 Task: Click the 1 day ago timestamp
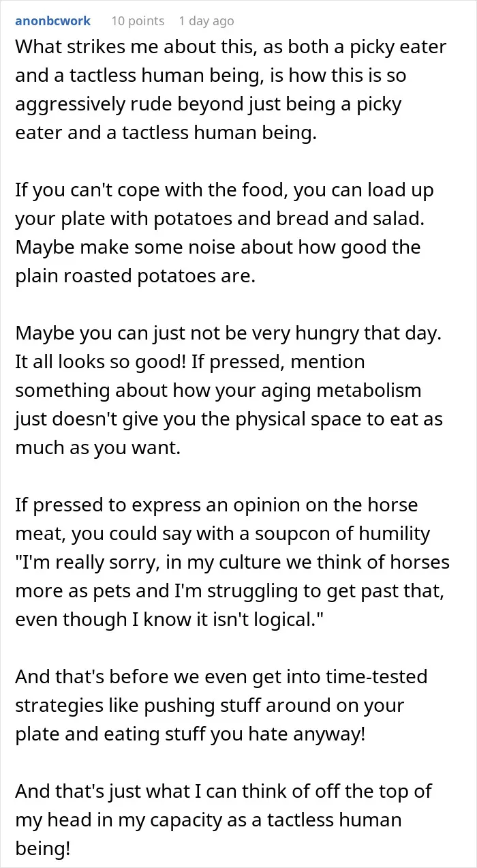[x=205, y=21]
